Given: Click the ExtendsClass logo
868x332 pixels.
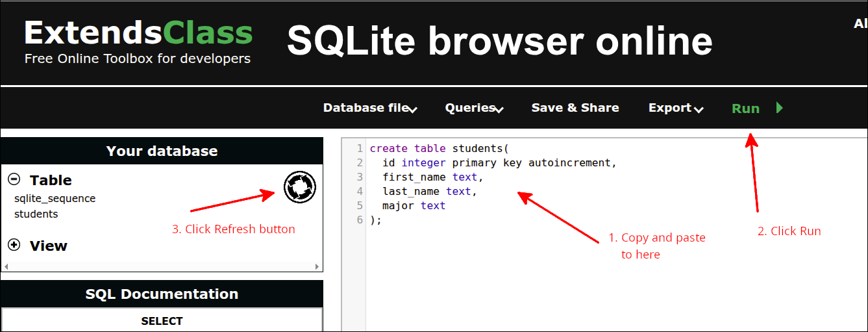Looking at the screenshot, I should (138, 32).
